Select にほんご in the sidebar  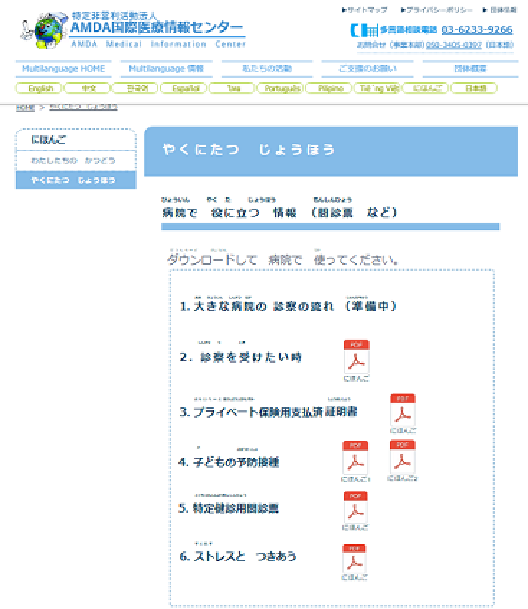click(x=76, y=139)
